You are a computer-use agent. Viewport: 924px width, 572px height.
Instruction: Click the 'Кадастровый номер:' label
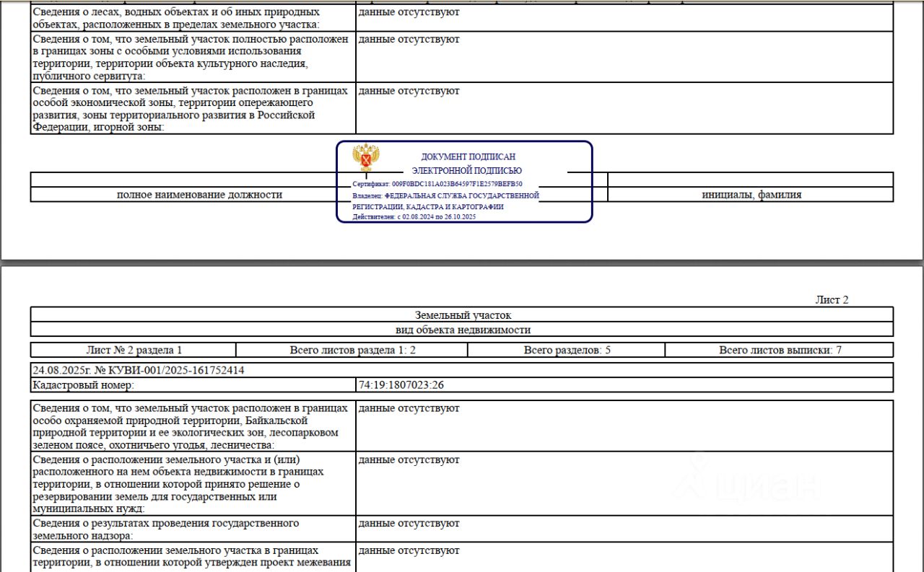click(83, 385)
